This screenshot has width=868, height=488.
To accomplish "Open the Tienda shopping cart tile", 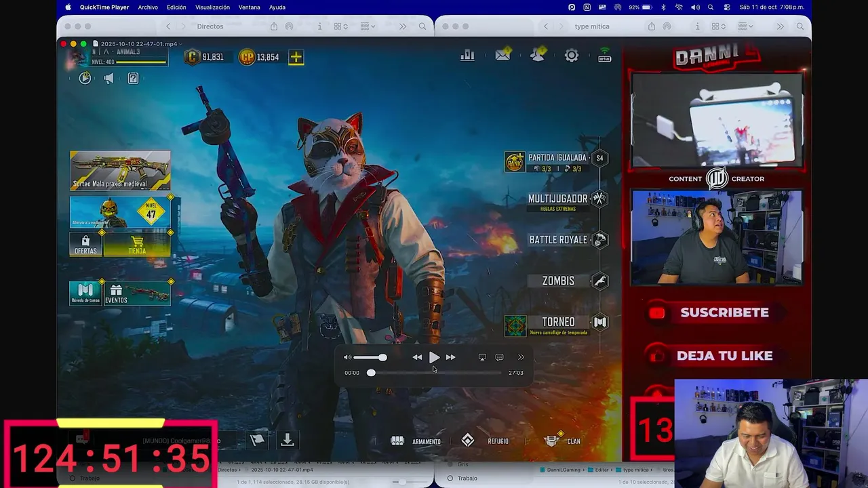I will [x=137, y=245].
